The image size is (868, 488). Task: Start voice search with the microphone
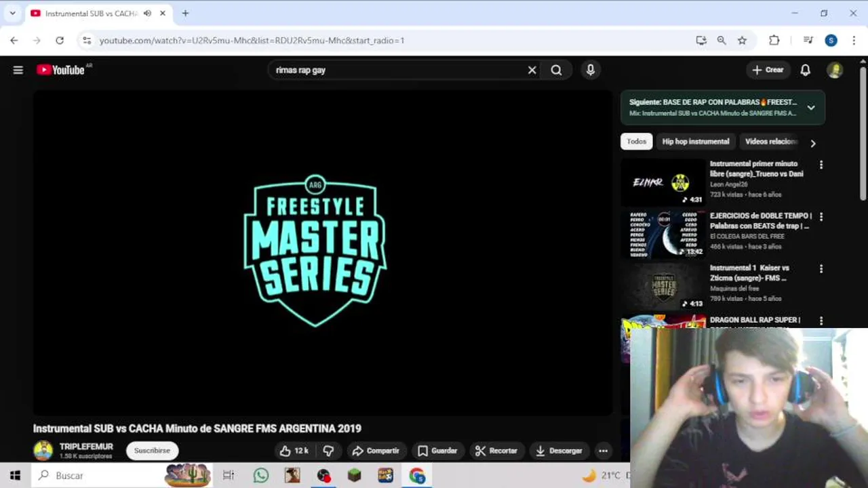click(x=591, y=70)
